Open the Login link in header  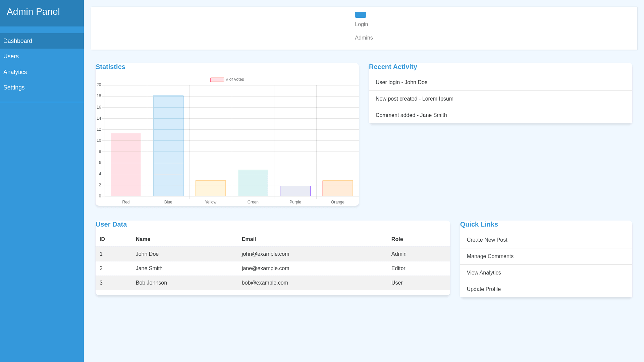(x=361, y=24)
